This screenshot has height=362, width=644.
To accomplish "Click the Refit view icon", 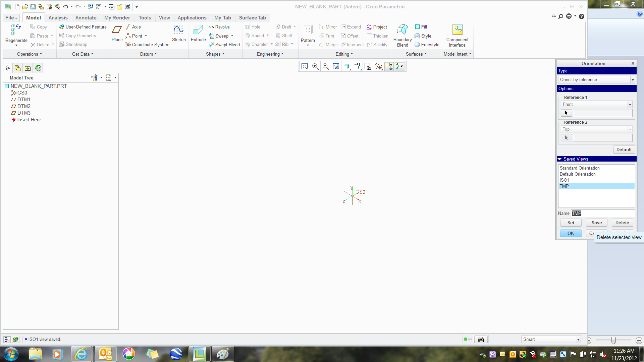I will pos(305,66).
